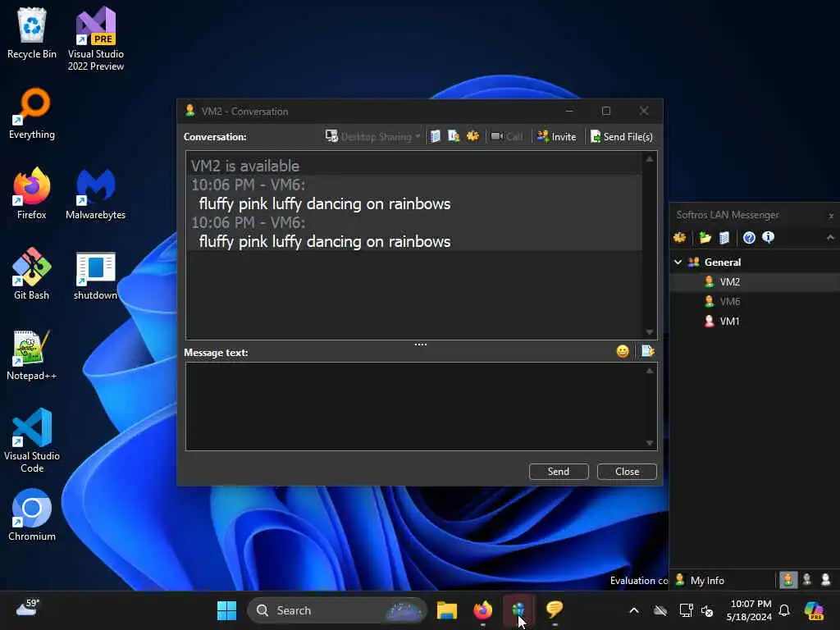Set status with the white user icon
This screenshot has width=840, height=630.
point(825,580)
